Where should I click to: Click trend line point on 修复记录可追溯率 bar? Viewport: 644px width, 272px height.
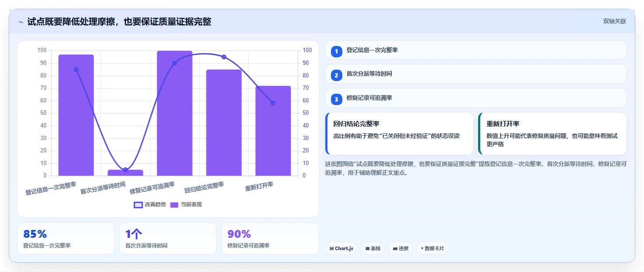175,63
